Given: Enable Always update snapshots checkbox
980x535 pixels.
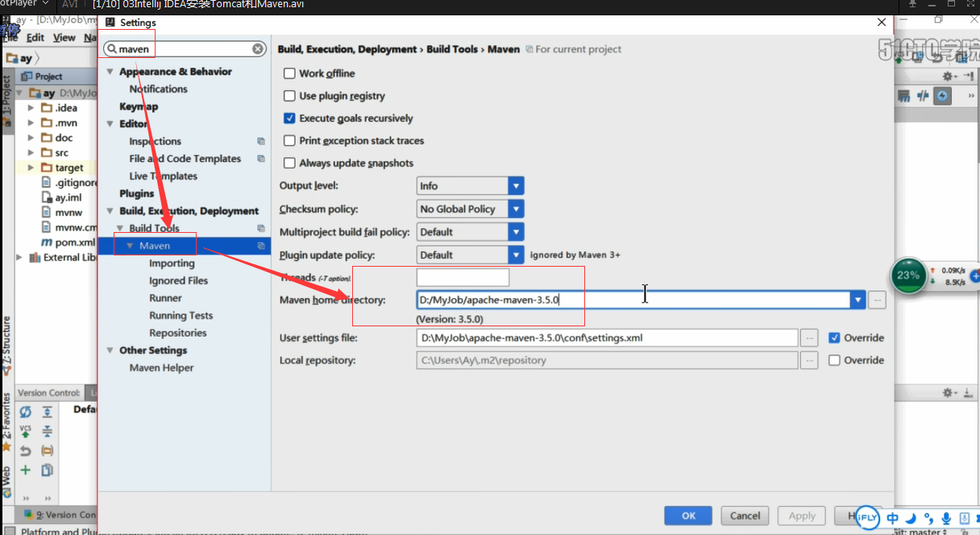Looking at the screenshot, I should coord(289,163).
